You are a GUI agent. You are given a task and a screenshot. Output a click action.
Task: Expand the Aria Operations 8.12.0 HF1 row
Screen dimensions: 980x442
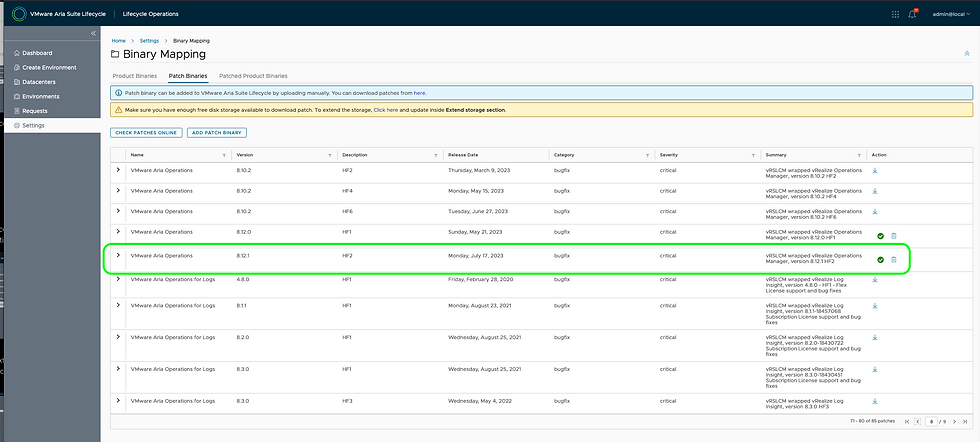click(118, 231)
